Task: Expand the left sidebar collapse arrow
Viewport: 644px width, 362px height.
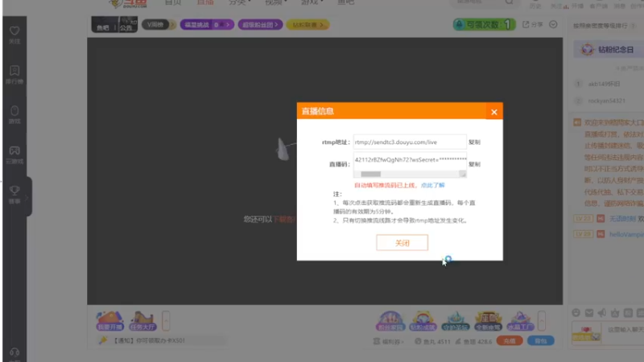Action: click(28, 197)
